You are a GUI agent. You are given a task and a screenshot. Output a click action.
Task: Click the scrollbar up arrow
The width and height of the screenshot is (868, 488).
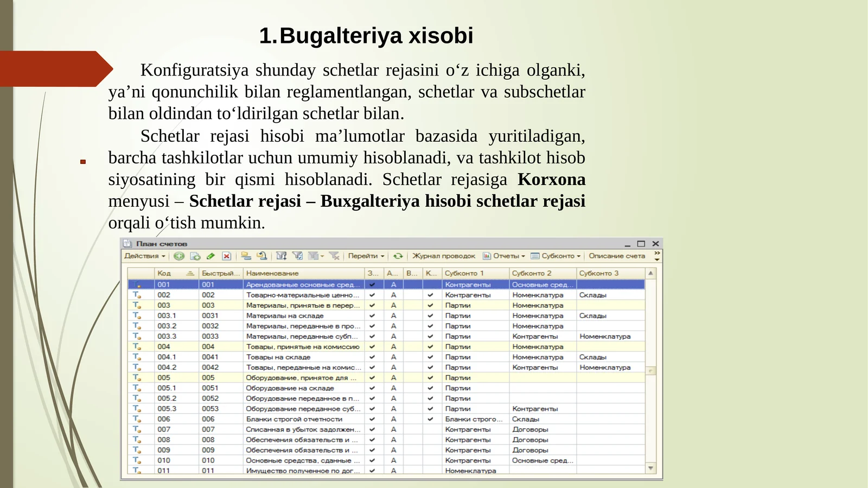pos(651,273)
